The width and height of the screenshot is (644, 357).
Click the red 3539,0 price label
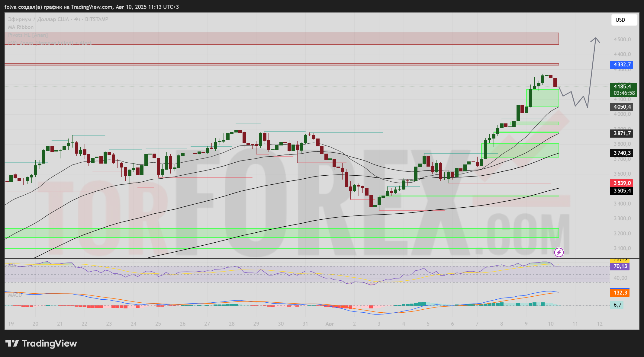pos(621,183)
